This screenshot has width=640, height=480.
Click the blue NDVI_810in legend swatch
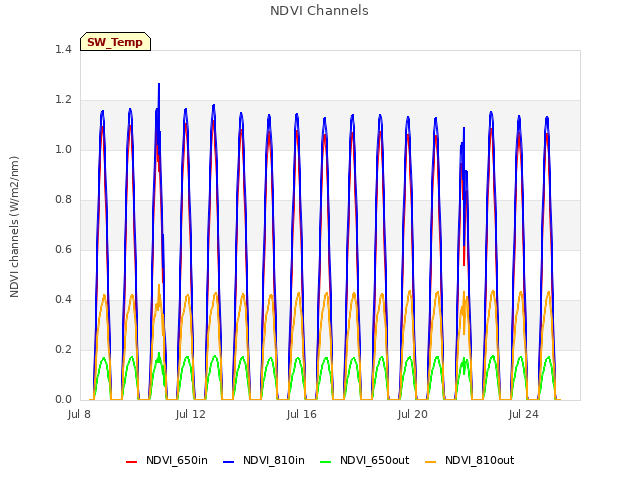pyautogui.click(x=229, y=462)
